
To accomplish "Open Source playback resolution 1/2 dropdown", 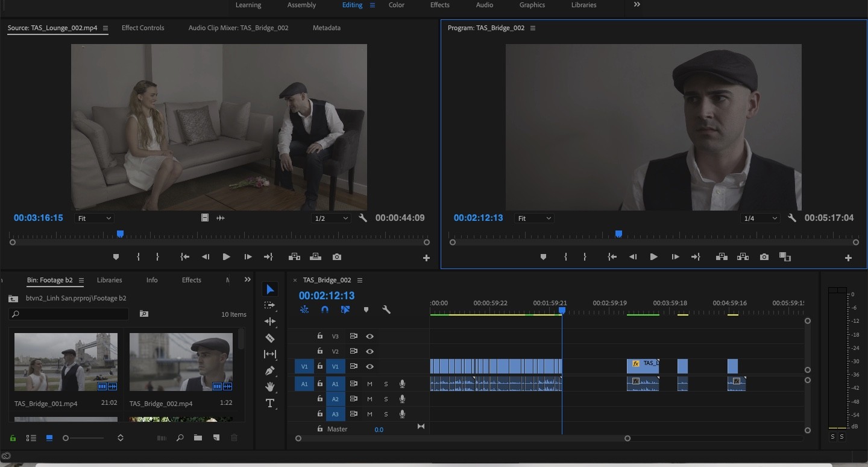I will click(x=331, y=218).
